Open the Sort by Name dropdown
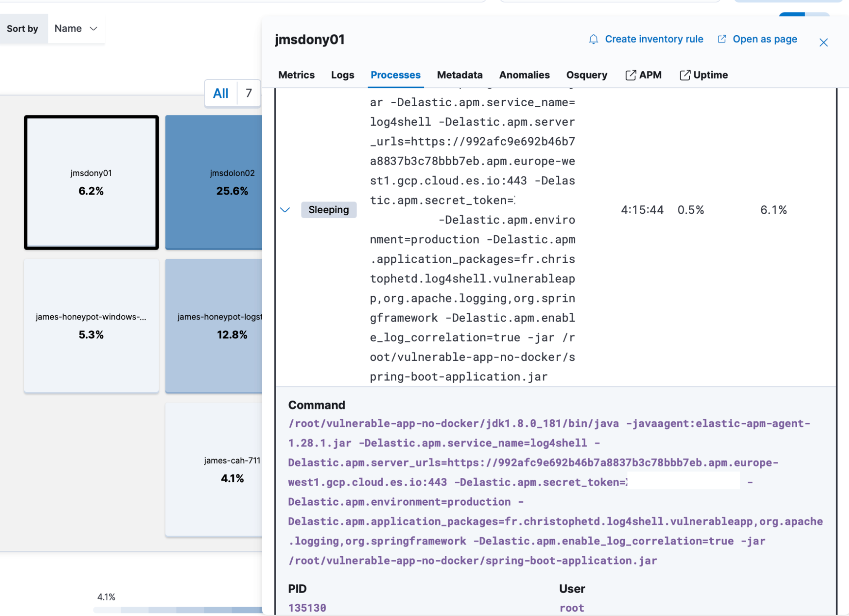849x616 pixels. tap(76, 28)
